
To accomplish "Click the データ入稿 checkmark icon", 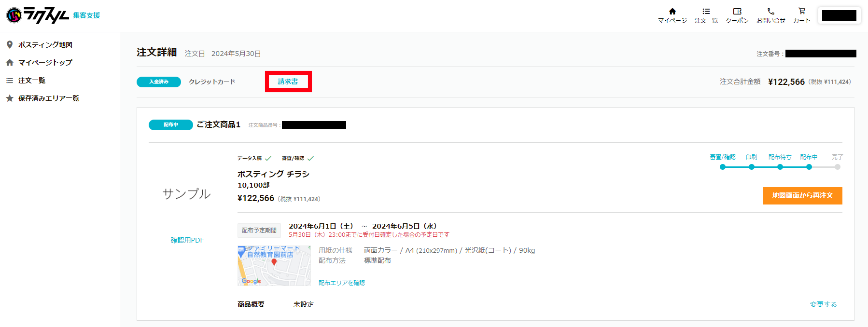I will click(x=268, y=158).
